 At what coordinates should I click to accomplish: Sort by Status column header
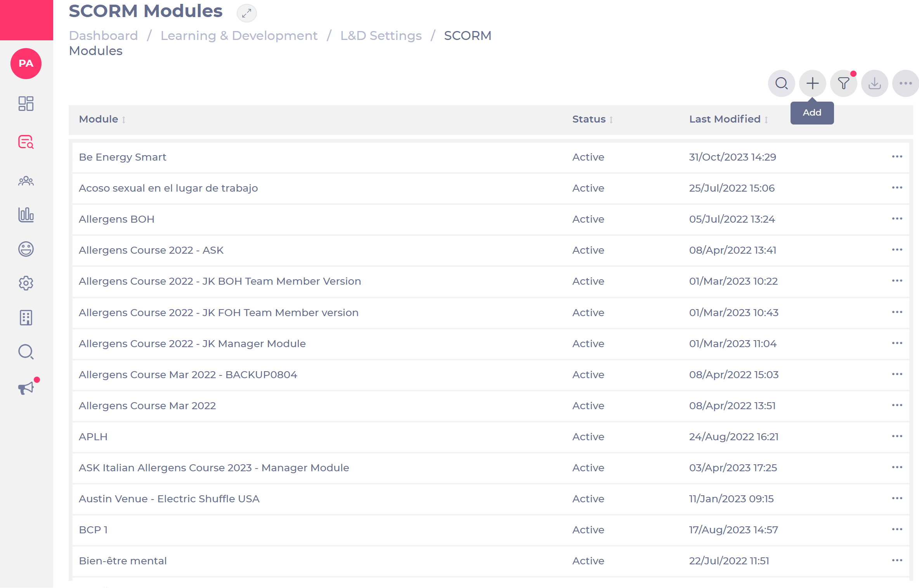point(592,119)
